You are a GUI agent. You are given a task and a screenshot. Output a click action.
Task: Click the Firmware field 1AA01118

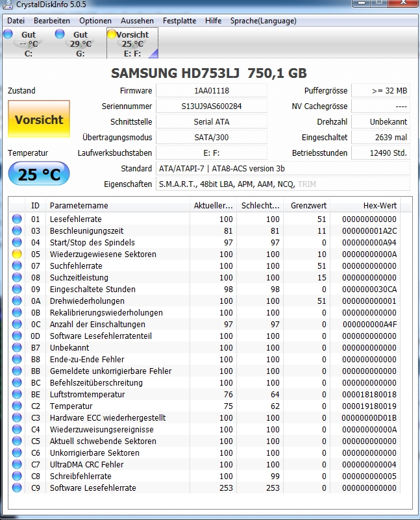212,90
